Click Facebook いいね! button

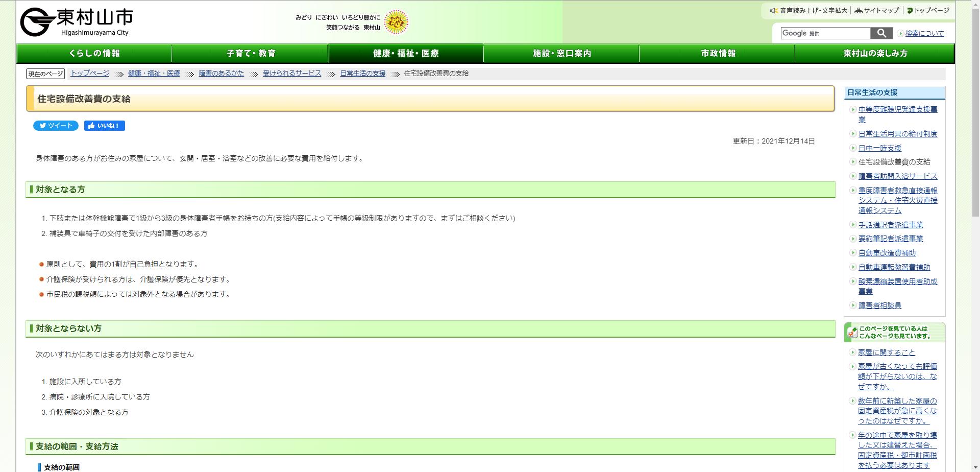pos(105,126)
